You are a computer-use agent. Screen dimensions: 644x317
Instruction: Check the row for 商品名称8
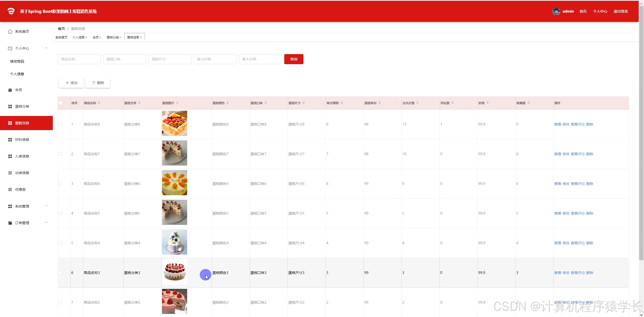[60, 124]
